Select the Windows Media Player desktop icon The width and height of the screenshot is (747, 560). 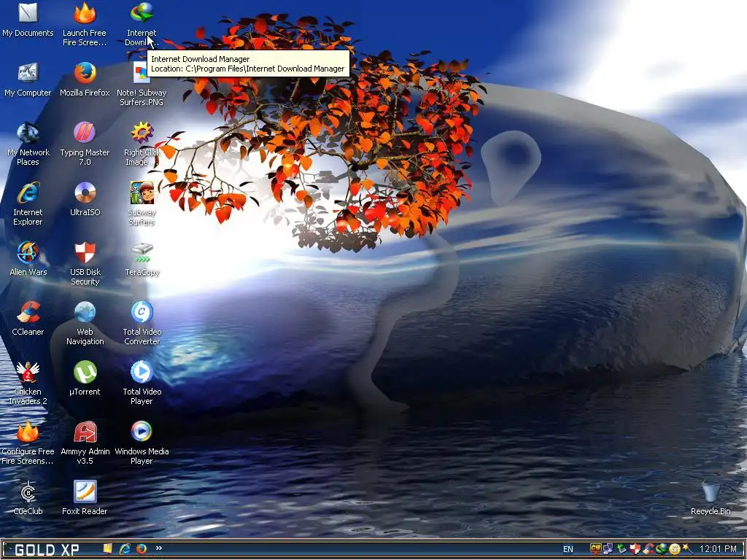(x=142, y=443)
